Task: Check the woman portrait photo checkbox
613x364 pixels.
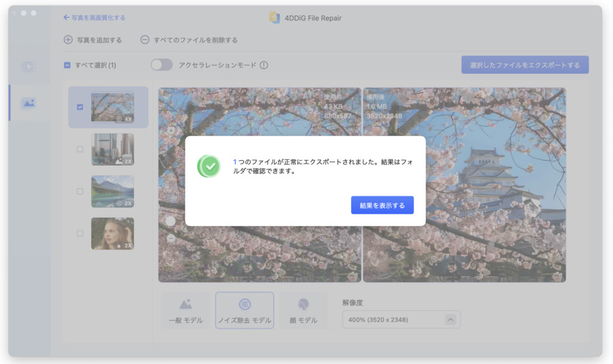Action: point(80,234)
